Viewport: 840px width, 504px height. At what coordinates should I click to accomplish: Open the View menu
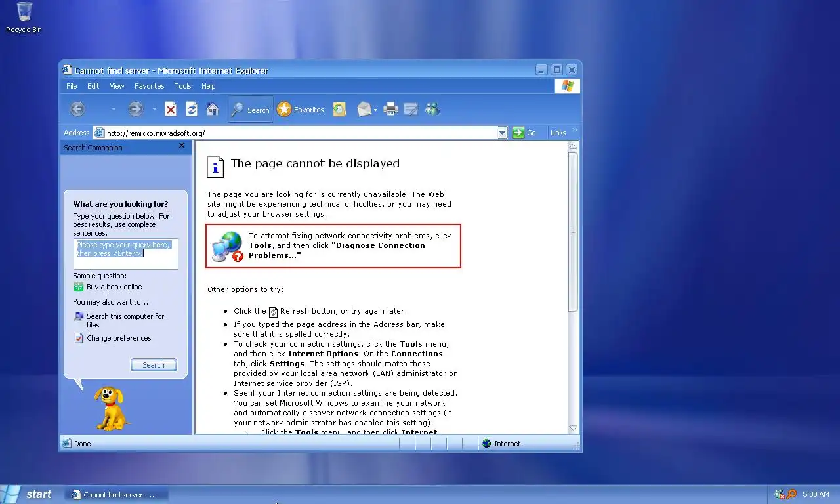coord(117,86)
